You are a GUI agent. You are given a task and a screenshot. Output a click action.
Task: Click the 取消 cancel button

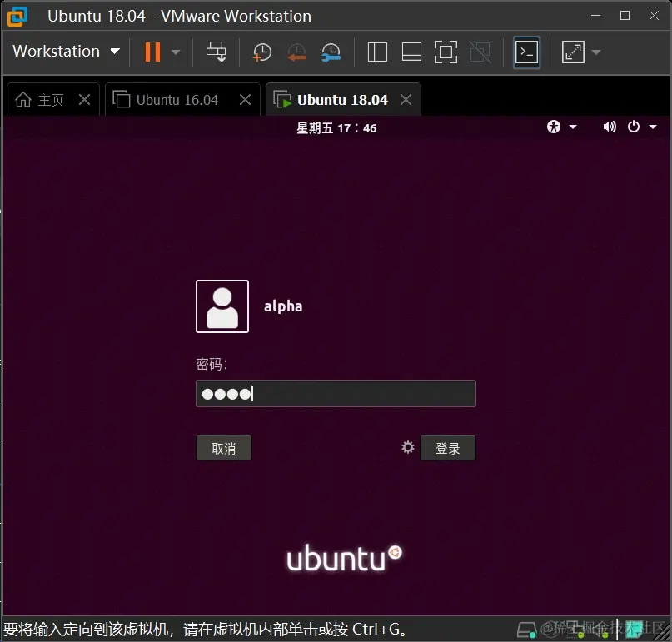click(x=224, y=448)
